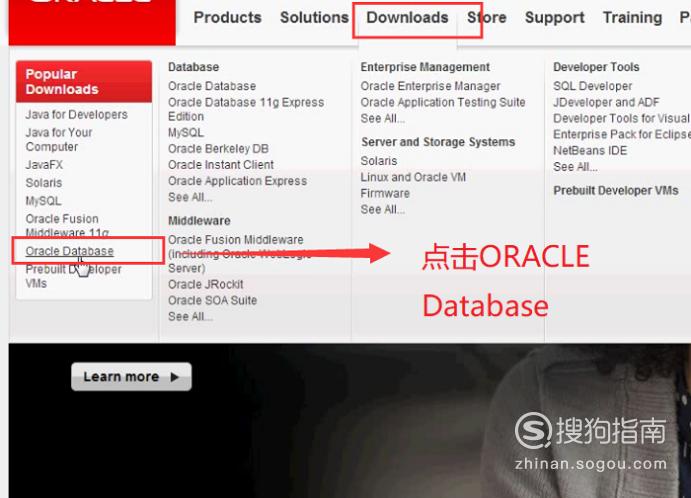Open Firmware downloads link

tap(385, 193)
